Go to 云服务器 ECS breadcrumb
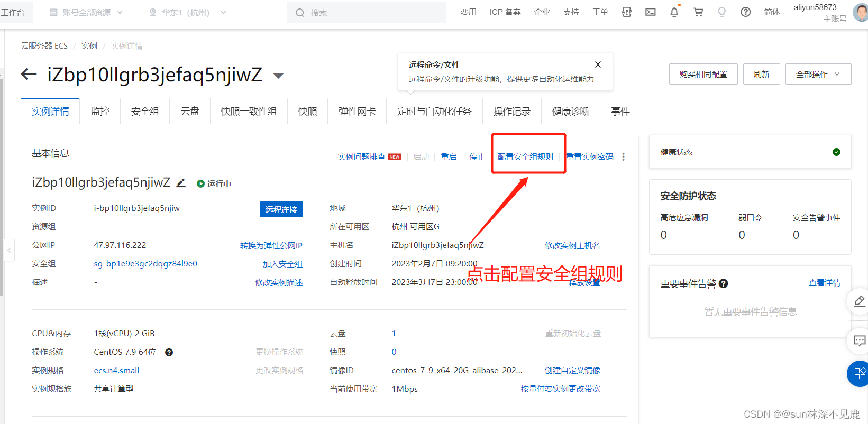Viewport: 868px width, 424px height. (x=44, y=46)
